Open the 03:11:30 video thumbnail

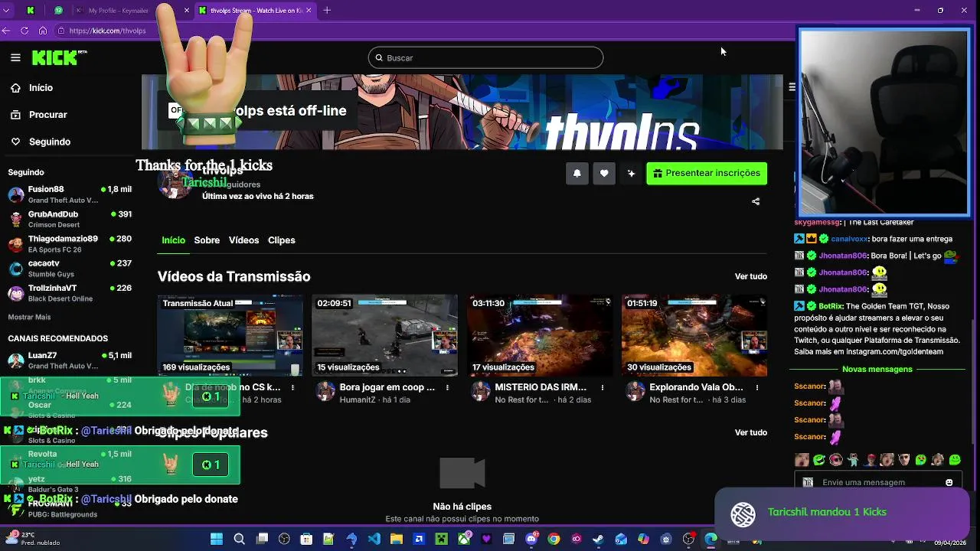[x=540, y=335]
